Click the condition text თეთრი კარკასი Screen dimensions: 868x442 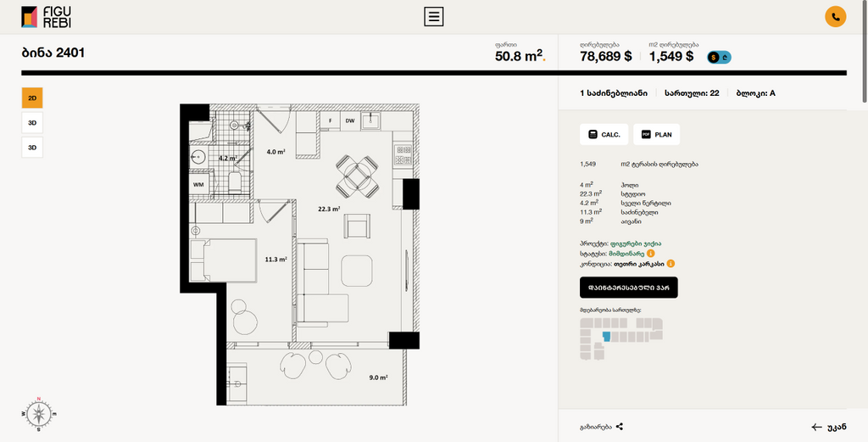(639, 264)
